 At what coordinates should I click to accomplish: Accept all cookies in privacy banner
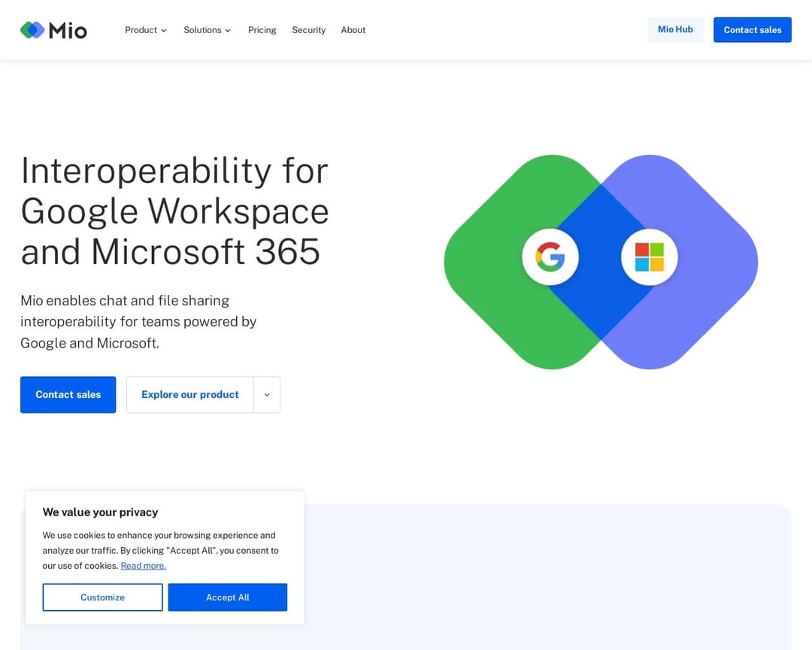227,597
